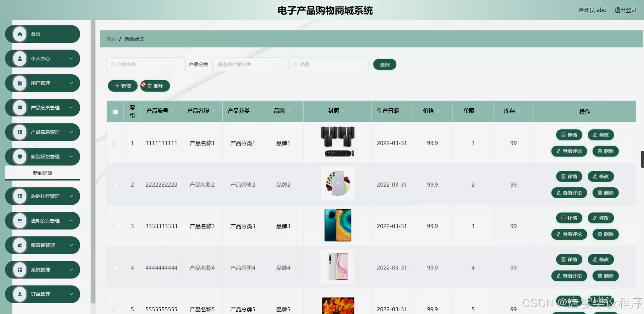The height and width of the screenshot is (314, 644).
Task: Check the row checkbox for 产品名称5
Action: click(x=115, y=309)
